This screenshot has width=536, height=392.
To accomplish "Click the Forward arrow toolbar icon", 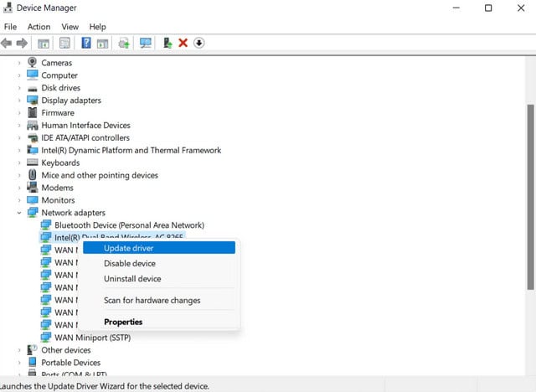I will 22,43.
